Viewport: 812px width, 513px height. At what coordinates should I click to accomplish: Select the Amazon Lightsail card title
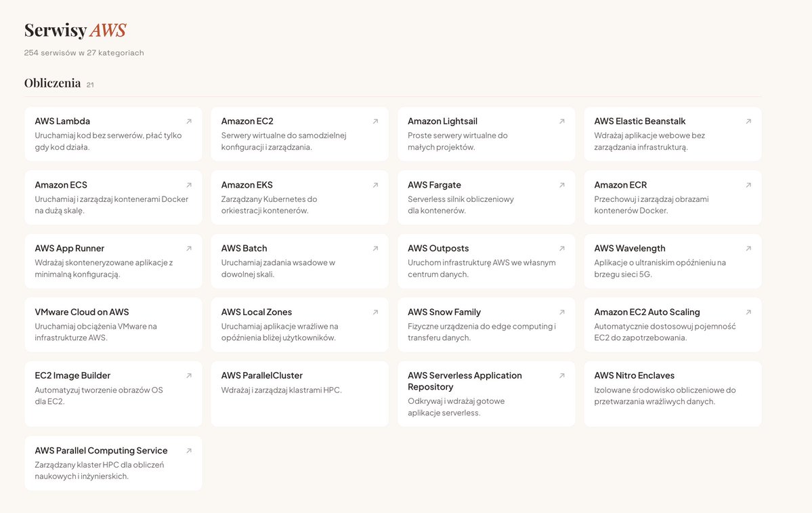click(442, 121)
